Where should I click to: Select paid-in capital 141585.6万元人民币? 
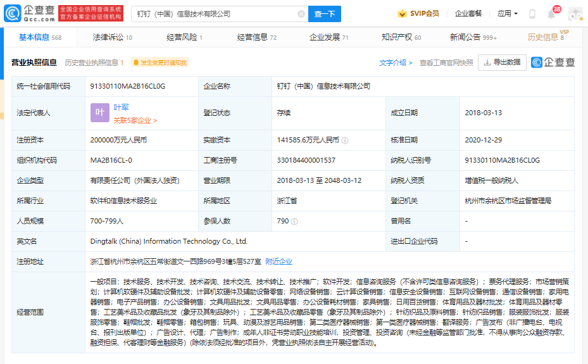click(x=308, y=140)
